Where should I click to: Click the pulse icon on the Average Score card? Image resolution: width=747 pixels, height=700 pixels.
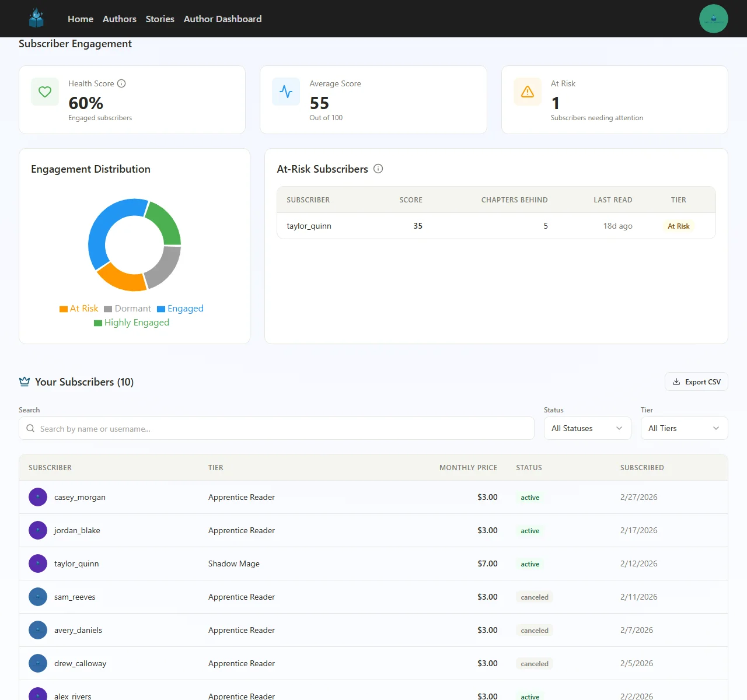(285, 92)
